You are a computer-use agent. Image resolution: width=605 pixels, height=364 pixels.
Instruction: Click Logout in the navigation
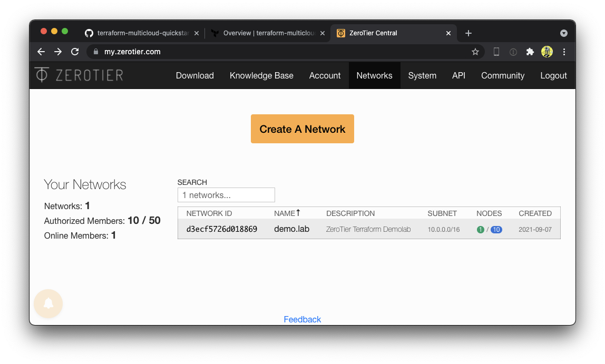[x=554, y=75]
